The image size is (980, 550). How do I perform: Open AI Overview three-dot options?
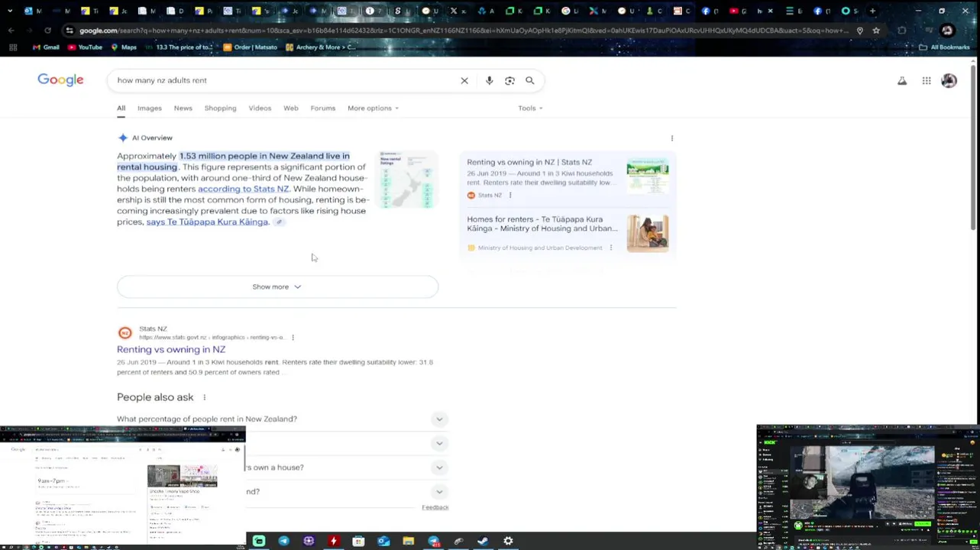click(672, 138)
